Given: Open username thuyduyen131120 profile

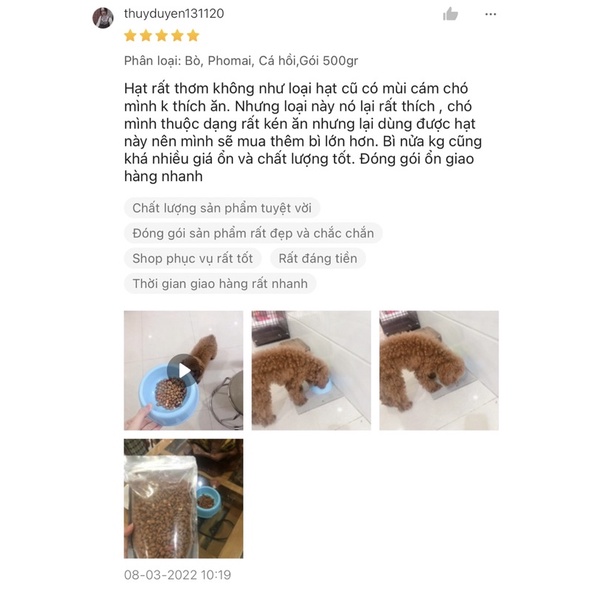Looking at the screenshot, I should point(174,14).
